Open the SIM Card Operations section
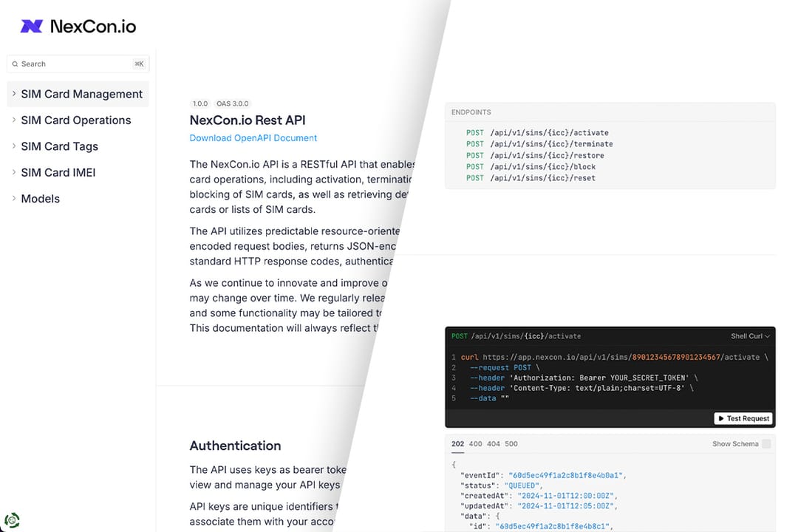The image size is (798, 532). [x=76, y=120]
